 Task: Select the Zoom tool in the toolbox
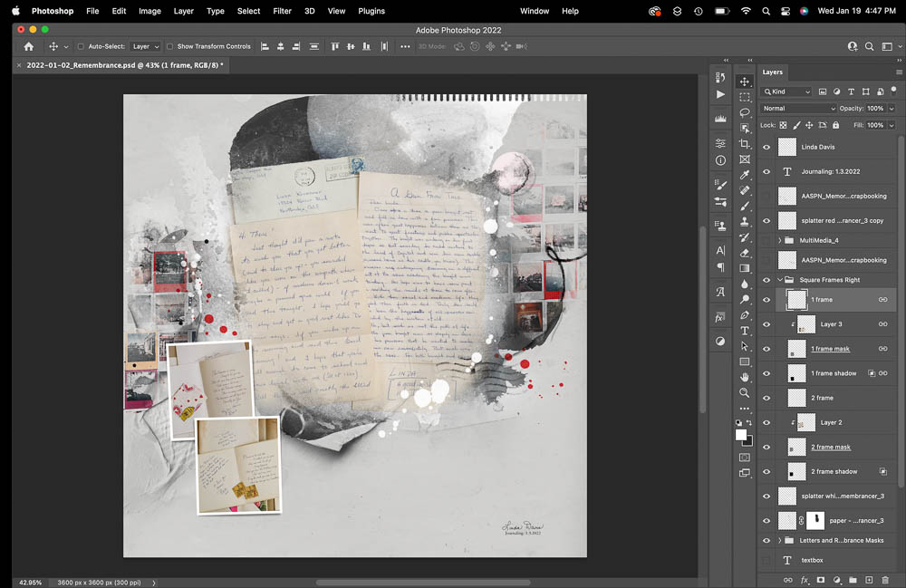[x=745, y=393]
